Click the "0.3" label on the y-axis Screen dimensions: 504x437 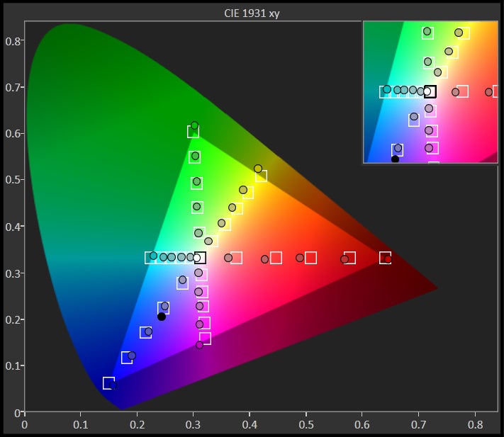pyautogui.click(x=13, y=273)
